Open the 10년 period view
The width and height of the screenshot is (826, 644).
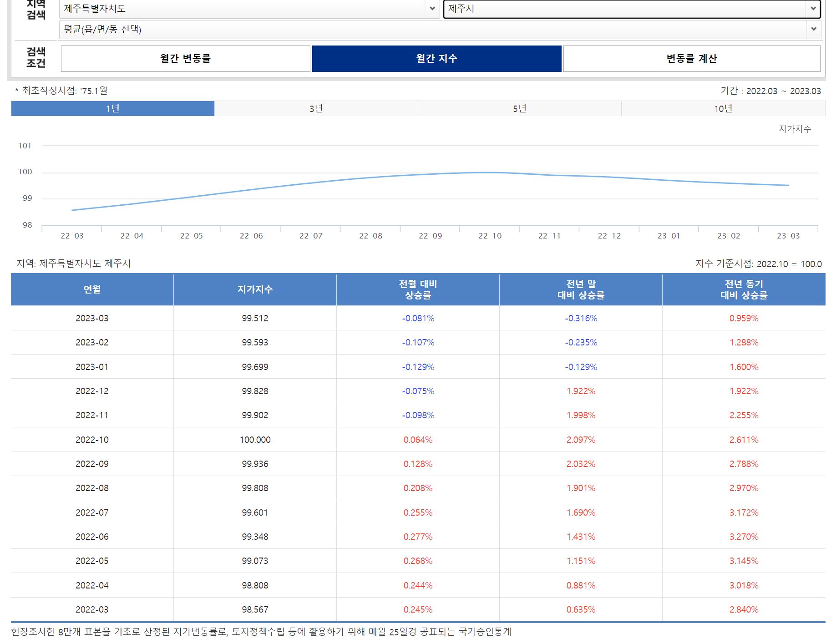coord(722,109)
